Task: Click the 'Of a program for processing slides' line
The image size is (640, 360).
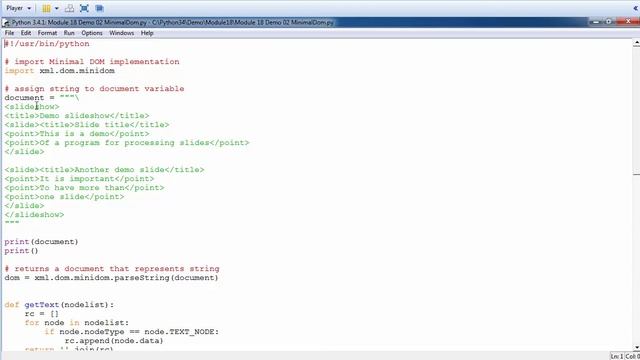Action: coord(127,142)
